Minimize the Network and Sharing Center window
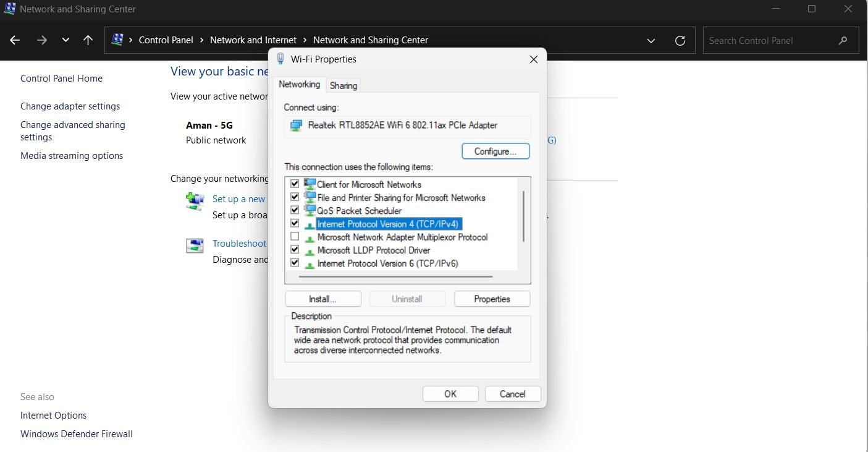868x452 pixels. [x=775, y=9]
